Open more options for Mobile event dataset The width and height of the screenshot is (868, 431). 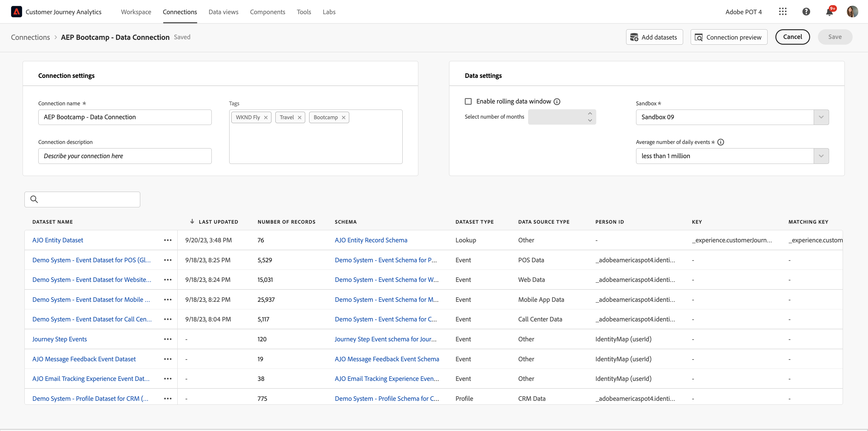168,299
